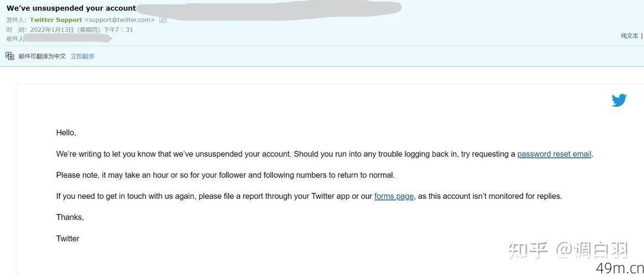The width and height of the screenshot is (644, 276).
Task: Click the Thanks, closing line
Action: click(70, 217)
